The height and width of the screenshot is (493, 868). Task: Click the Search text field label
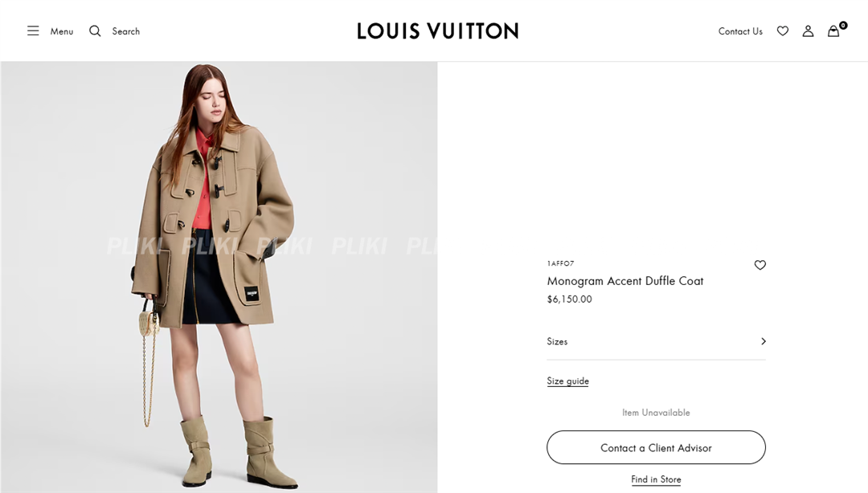click(125, 31)
